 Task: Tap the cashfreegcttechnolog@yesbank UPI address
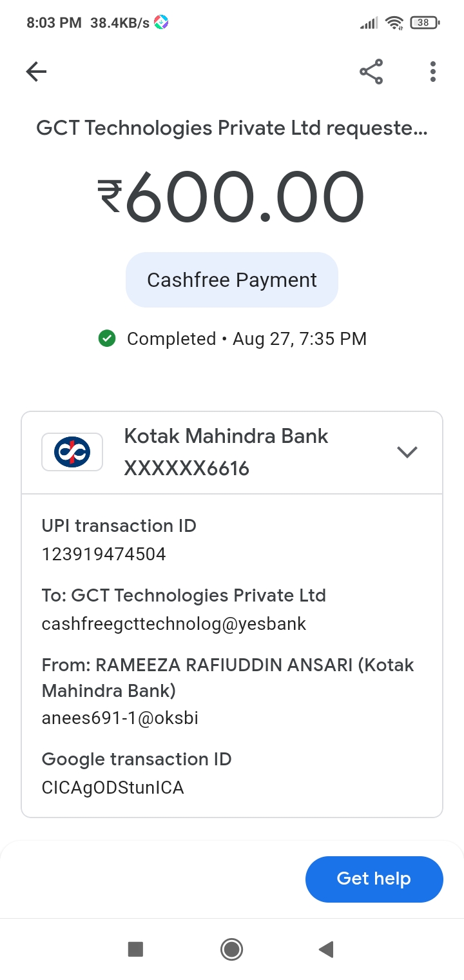[x=174, y=623]
